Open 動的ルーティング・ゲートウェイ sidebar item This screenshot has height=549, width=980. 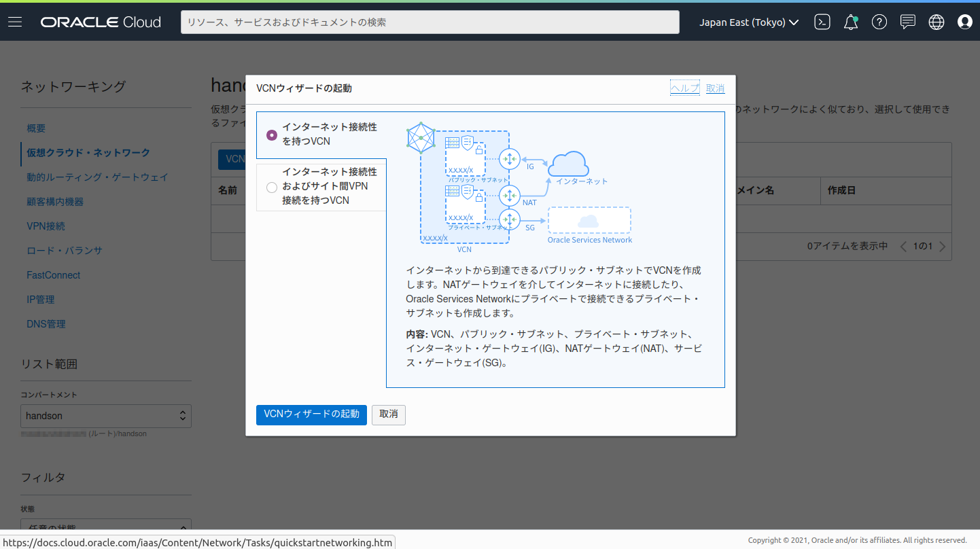click(97, 177)
